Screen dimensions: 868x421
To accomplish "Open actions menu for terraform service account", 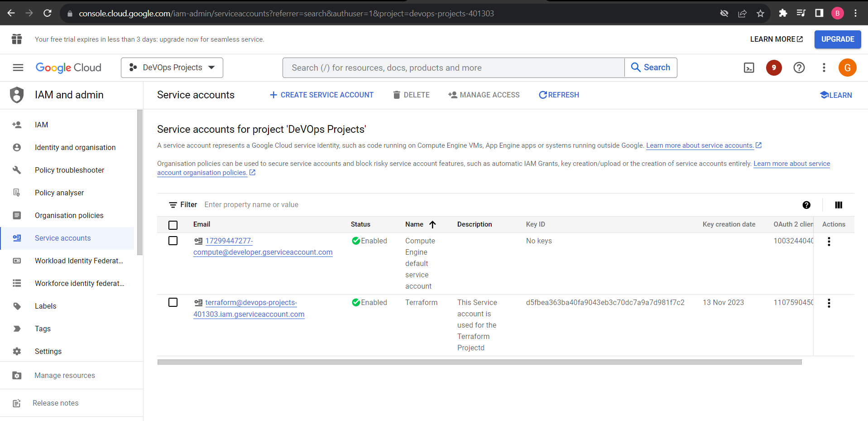I will point(829,303).
